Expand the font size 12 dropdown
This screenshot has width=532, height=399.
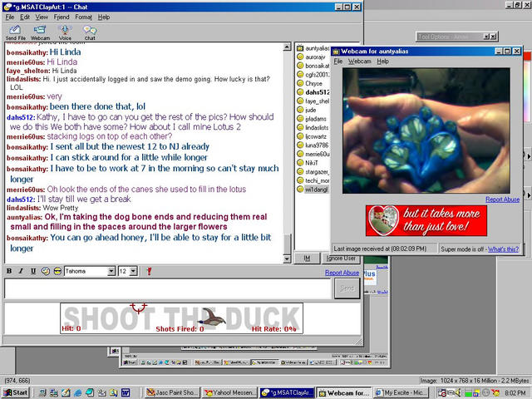133,271
